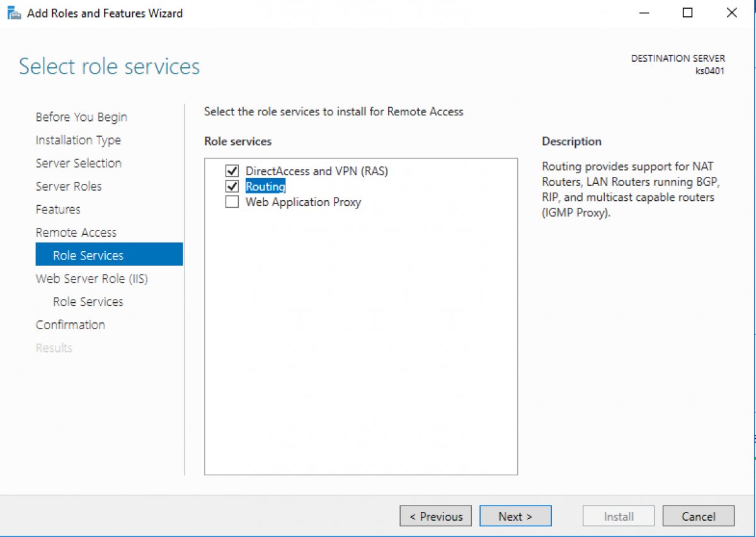The image size is (756, 537).
Task: Minimize the wizard window
Action: click(644, 13)
